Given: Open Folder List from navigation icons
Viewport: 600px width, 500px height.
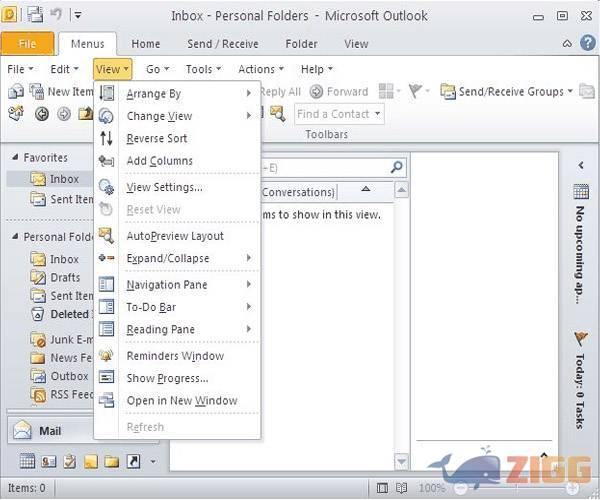Looking at the screenshot, I should point(112,462).
